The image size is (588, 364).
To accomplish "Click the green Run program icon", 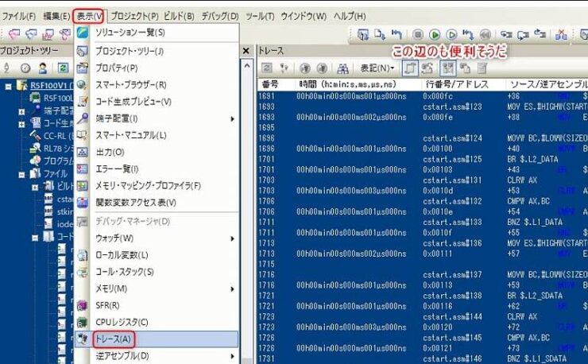I will 435,35.
